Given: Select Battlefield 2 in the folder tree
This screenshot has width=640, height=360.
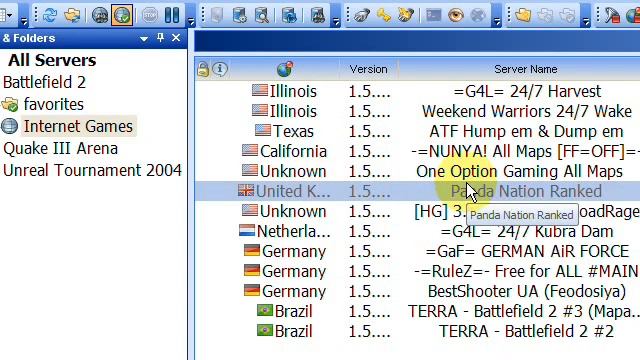Looking at the screenshot, I should (44, 82).
